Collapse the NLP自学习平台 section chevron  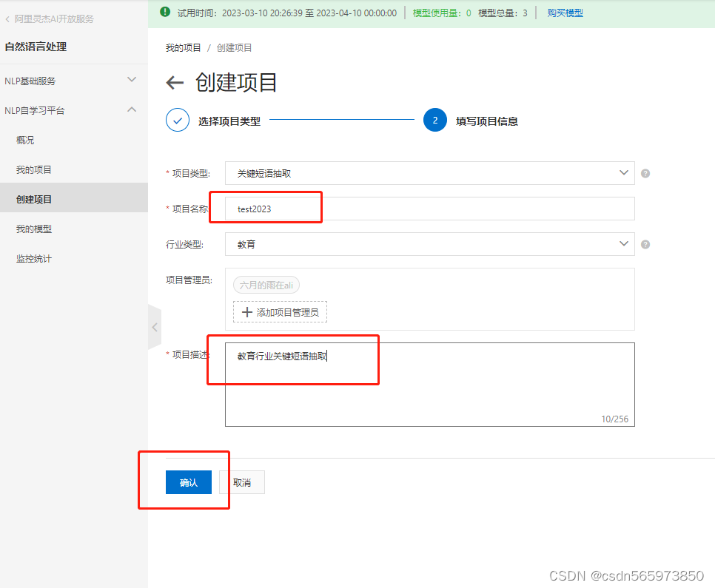click(x=132, y=109)
